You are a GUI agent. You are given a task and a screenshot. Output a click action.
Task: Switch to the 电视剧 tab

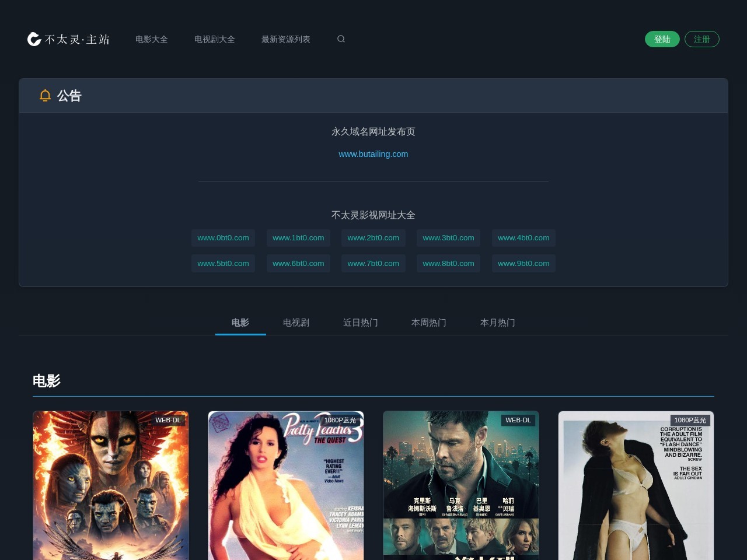296,323
